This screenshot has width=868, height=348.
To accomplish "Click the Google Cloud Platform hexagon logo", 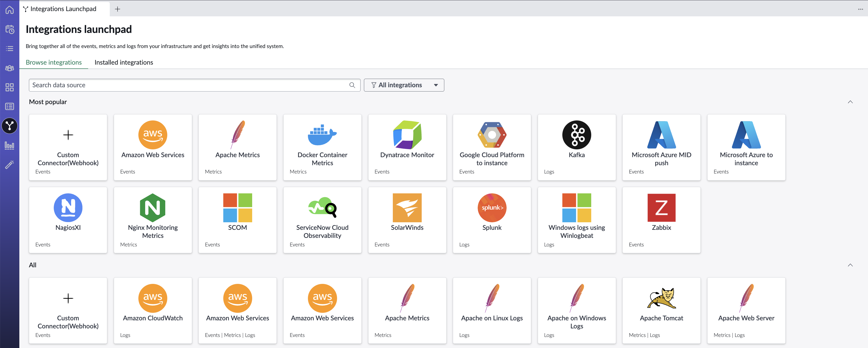I will (x=492, y=135).
